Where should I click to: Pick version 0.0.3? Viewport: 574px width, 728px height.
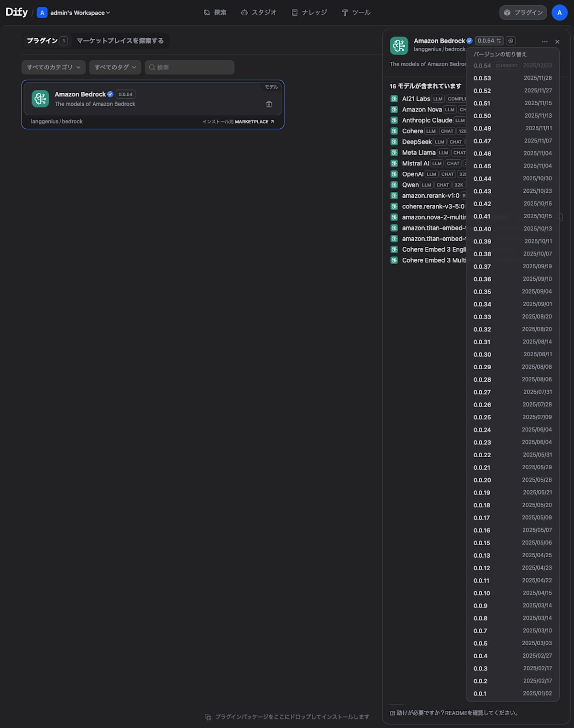coord(513,668)
